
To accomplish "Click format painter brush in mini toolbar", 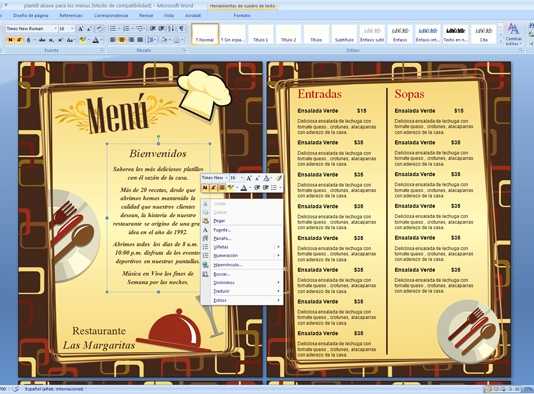I will coord(279,178).
